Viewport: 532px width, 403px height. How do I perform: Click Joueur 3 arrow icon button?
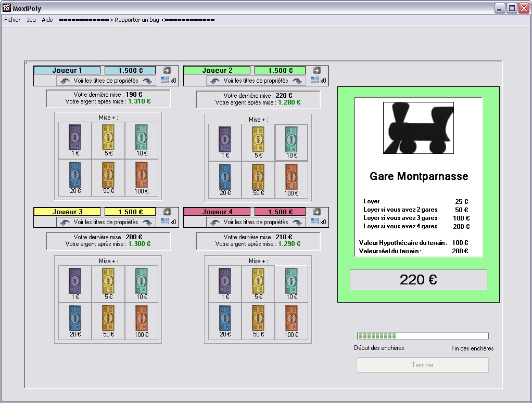(167, 212)
